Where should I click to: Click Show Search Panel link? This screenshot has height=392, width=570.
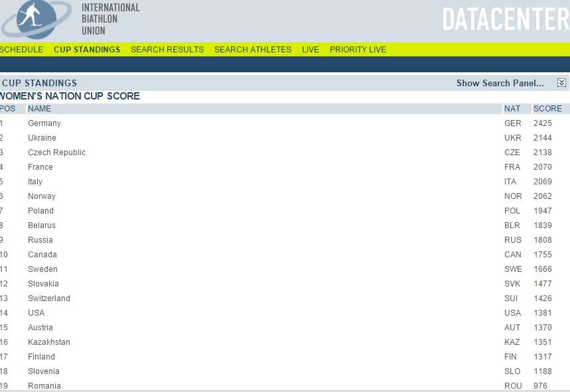[500, 83]
